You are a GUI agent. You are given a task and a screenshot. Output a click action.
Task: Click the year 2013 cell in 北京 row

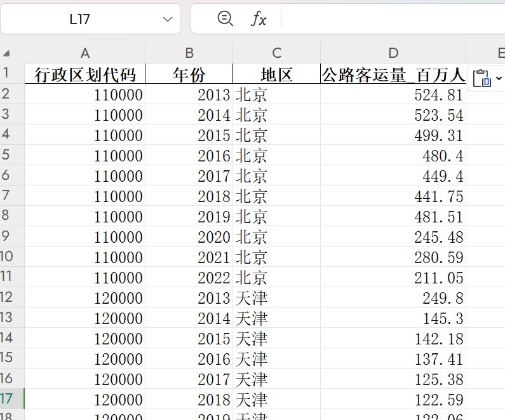[189, 94]
